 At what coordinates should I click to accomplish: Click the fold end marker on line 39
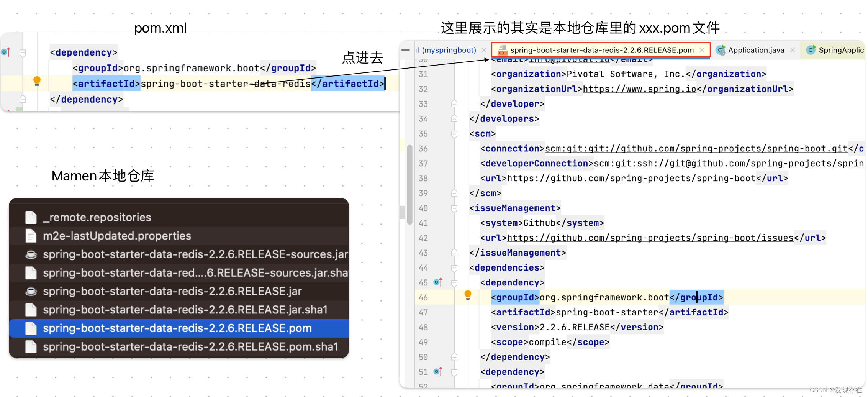454,193
